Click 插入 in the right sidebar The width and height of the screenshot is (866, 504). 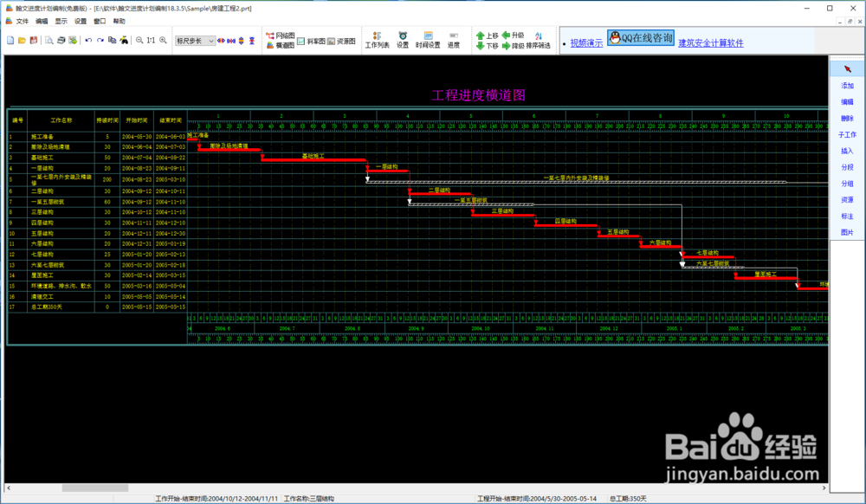pyautogui.click(x=847, y=151)
